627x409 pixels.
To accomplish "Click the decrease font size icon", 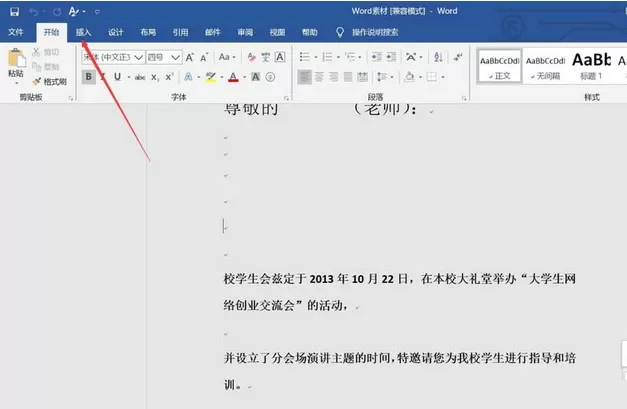I will pyautogui.click(x=204, y=57).
